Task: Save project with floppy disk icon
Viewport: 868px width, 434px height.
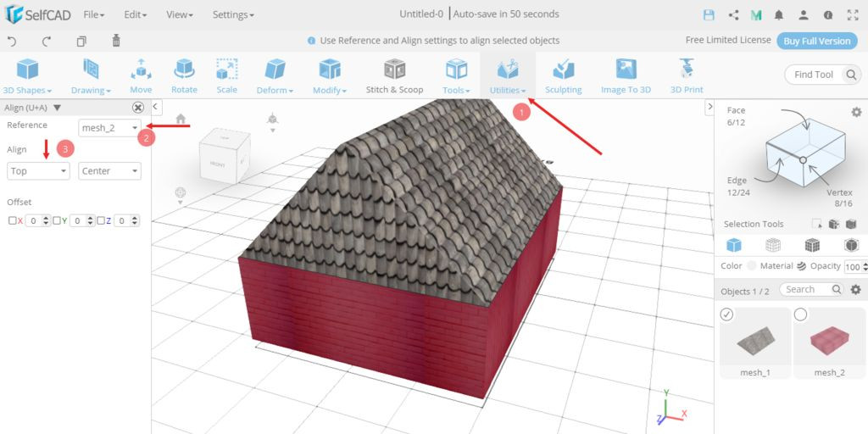Action: (709, 14)
